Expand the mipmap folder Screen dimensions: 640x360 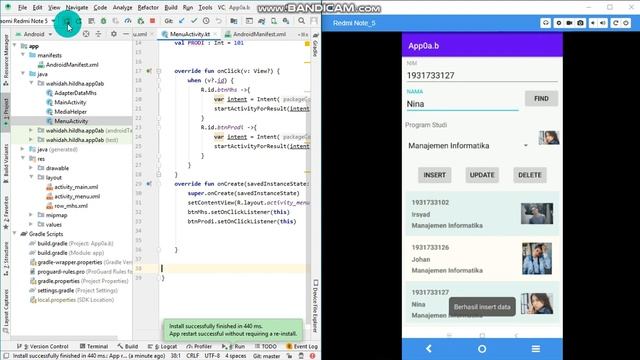31,215
